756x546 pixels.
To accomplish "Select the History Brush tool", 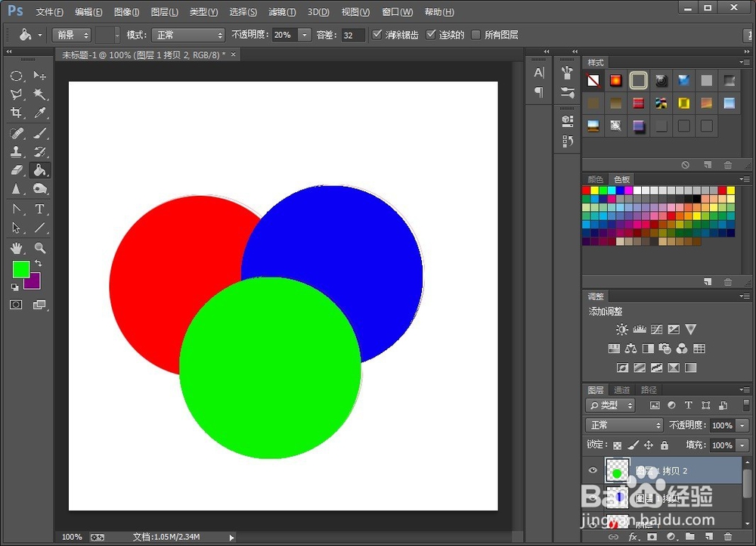I will click(39, 151).
